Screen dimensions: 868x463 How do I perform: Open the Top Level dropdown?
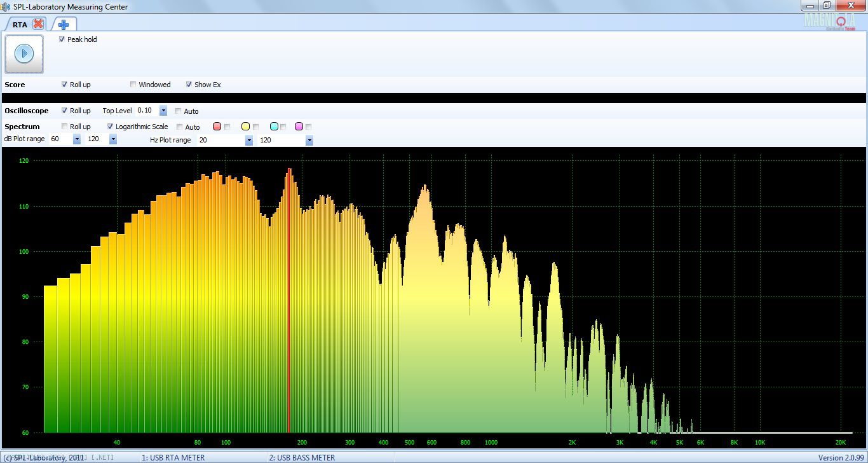[163, 111]
